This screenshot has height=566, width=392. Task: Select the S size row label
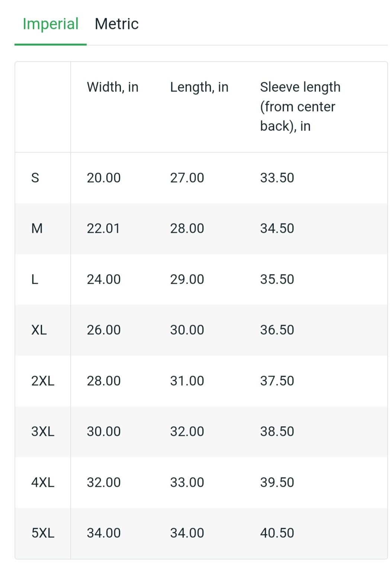pyautogui.click(x=35, y=178)
